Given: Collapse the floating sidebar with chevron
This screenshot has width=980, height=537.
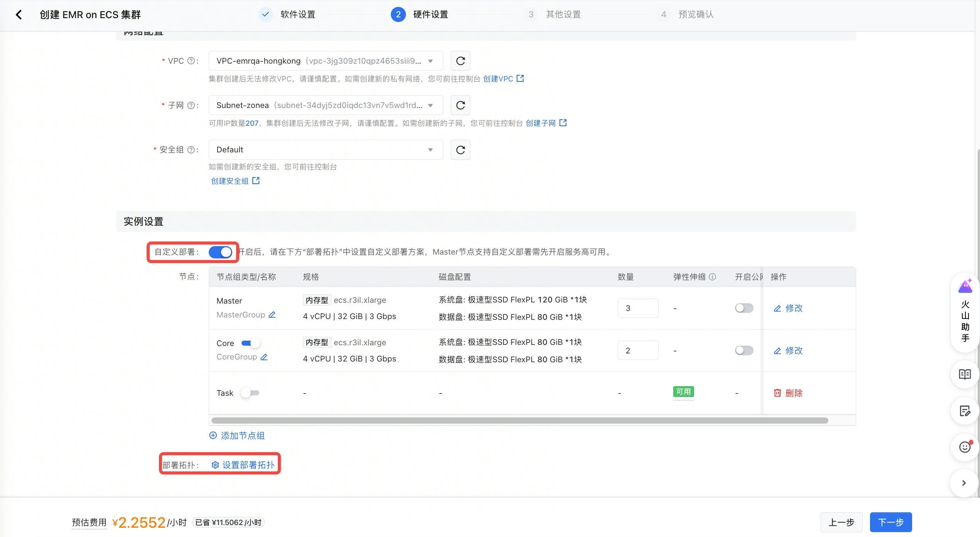Looking at the screenshot, I should (x=964, y=483).
